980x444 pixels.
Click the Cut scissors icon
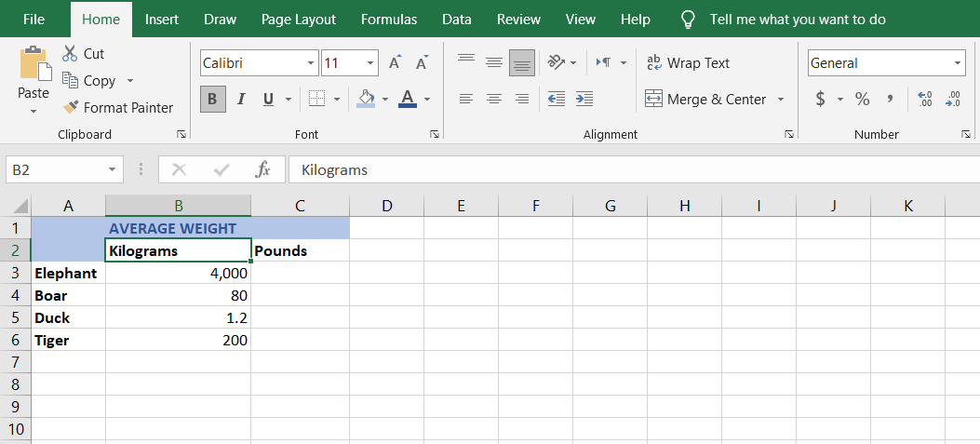point(71,54)
